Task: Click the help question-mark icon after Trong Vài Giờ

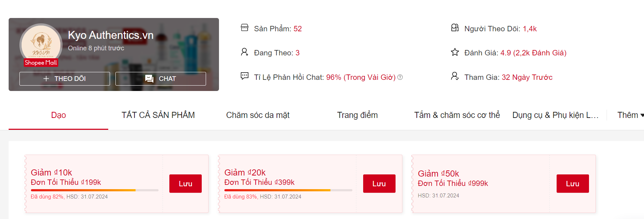Action: 400,77
